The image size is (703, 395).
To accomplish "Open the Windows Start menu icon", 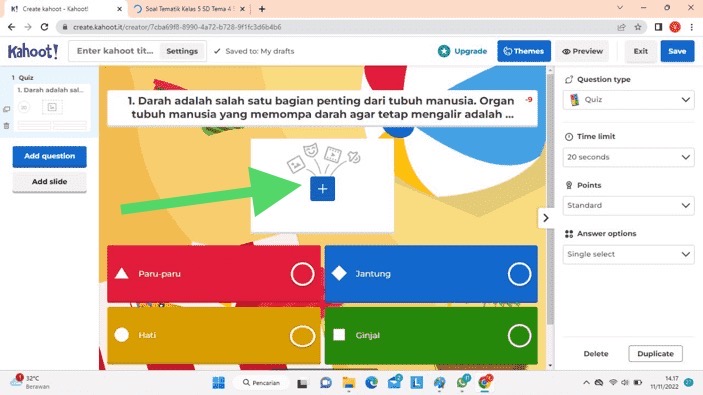I will pos(218,382).
